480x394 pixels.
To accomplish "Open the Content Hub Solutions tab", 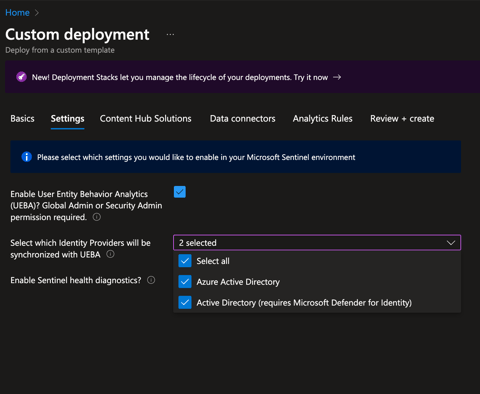I will 146,119.
